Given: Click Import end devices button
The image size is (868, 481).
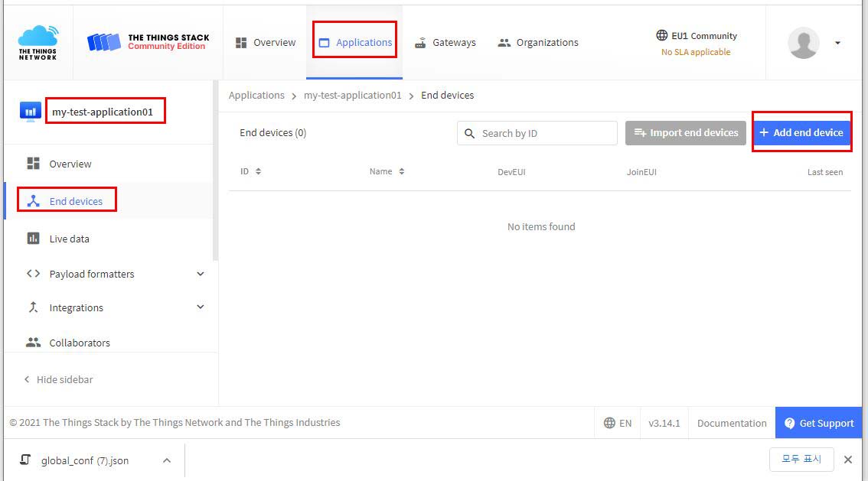Looking at the screenshot, I should click(685, 133).
